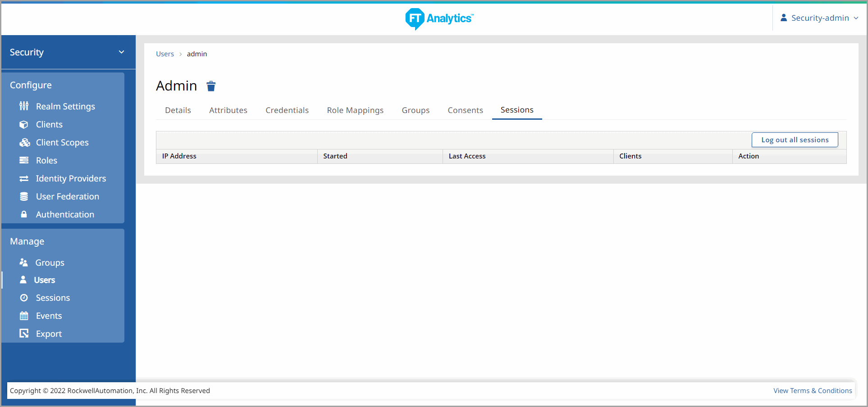Go to Users breadcrumb link
The image size is (868, 407).
[x=165, y=54]
